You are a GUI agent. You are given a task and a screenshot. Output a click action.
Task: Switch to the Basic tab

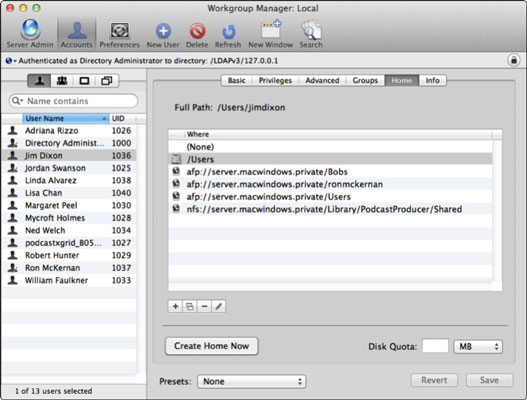237,80
